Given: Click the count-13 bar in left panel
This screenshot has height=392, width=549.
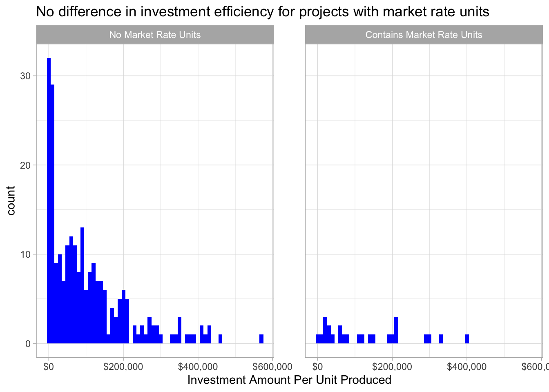Looking at the screenshot, I should point(82,285).
